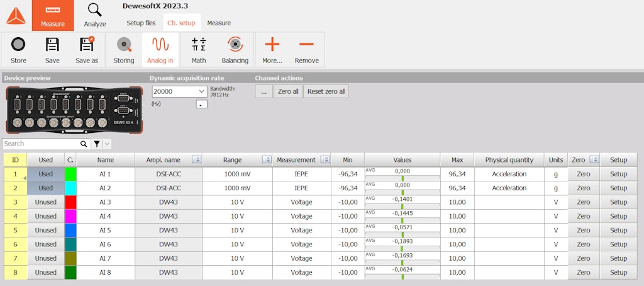
Task: Open Range column options icon
Action: point(267,159)
